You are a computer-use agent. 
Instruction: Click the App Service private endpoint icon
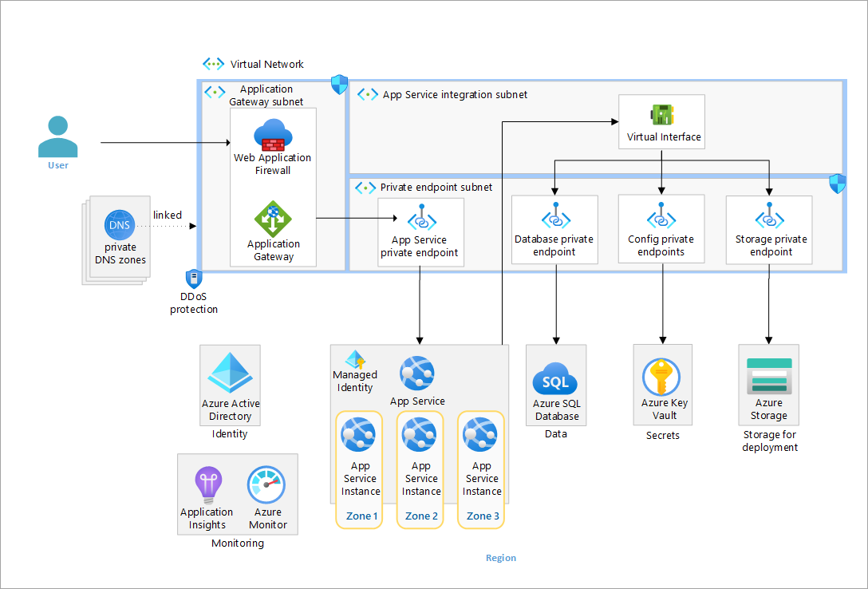click(x=422, y=218)
